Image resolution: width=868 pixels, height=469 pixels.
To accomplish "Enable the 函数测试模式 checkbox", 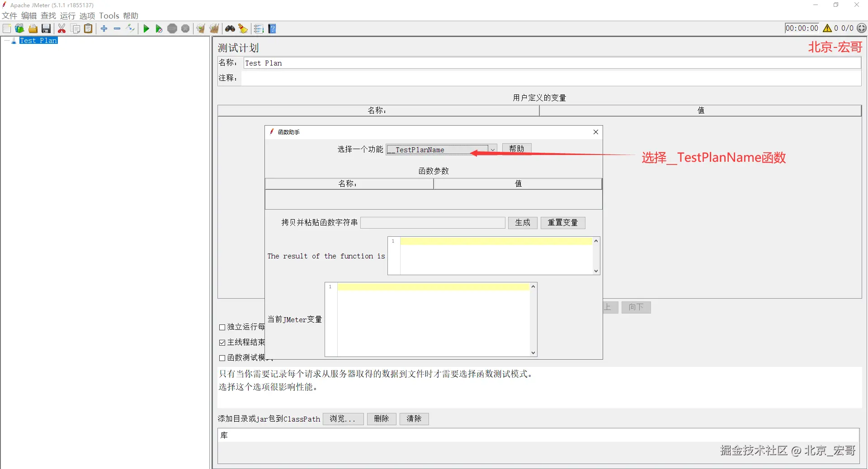I will (222, 358).
